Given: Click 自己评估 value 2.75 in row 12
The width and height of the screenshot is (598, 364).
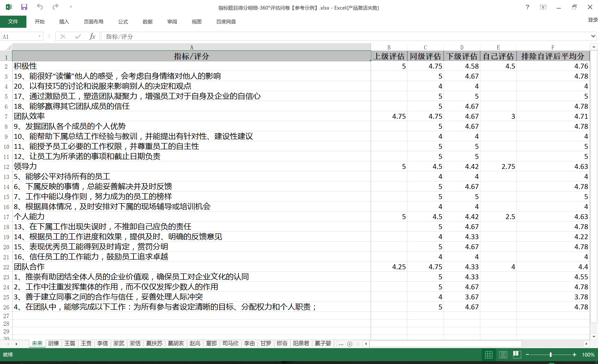Looking at the screenshot, I should click(498, 167).
